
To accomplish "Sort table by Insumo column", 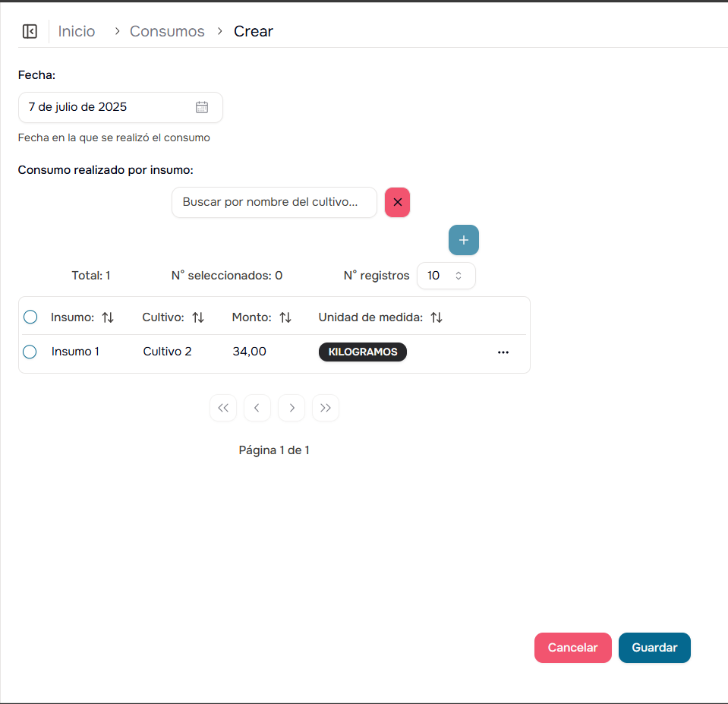I will coord(108,317).
